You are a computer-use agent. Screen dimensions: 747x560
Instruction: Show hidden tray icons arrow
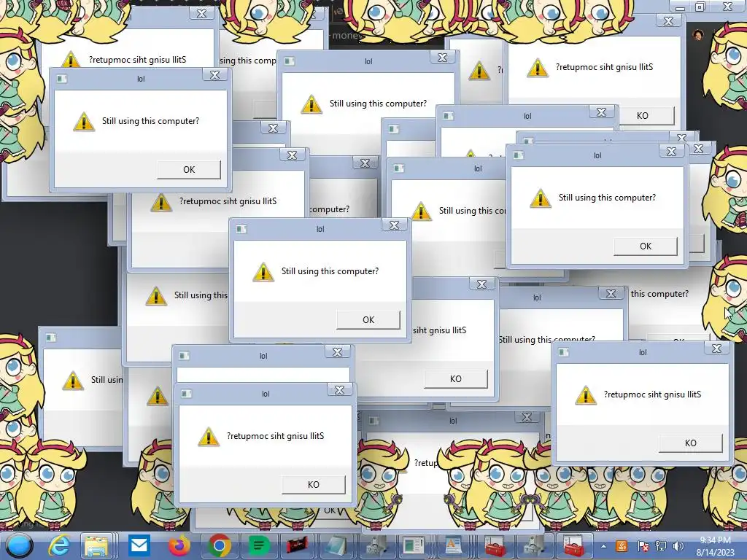coord(603,546)
